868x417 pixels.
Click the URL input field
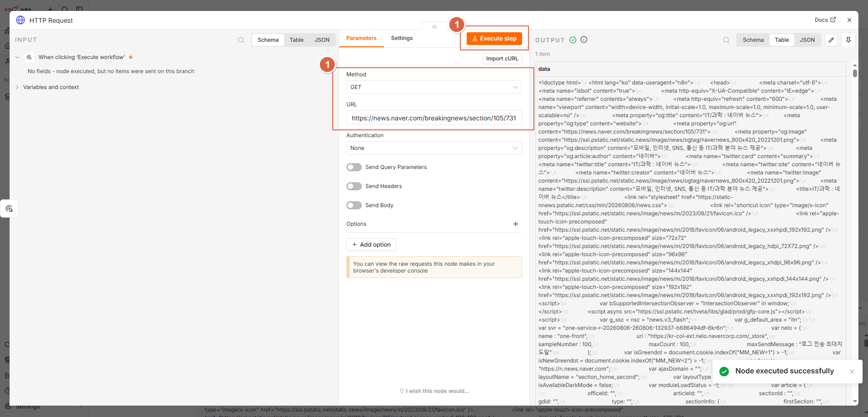(434, 118)
